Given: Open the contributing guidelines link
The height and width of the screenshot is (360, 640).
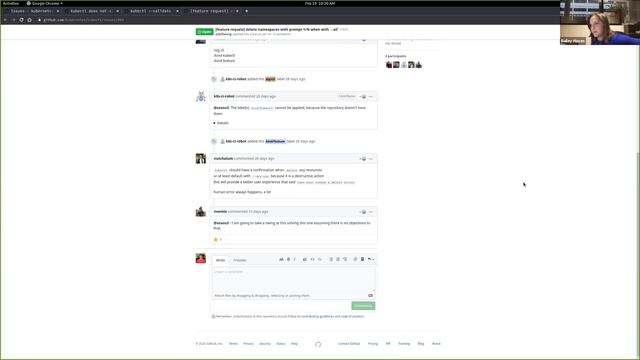Looking at the screenshot, I should point(318,316).
